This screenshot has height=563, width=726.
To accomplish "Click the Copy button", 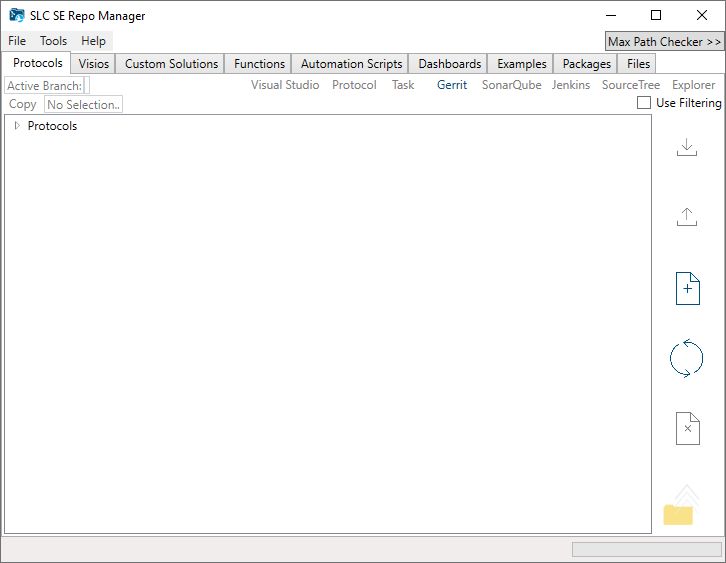I will click(x=22, y=104).
